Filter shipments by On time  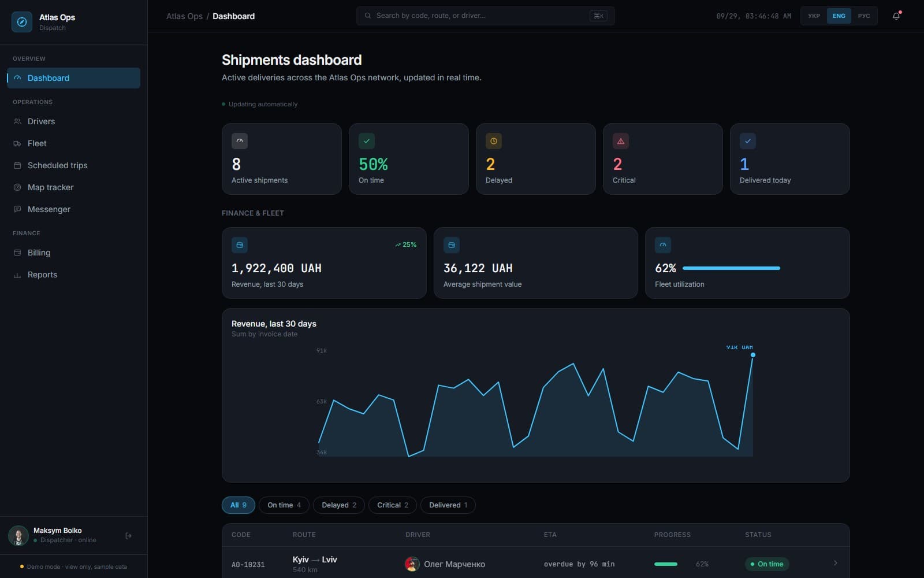point(284,505)
